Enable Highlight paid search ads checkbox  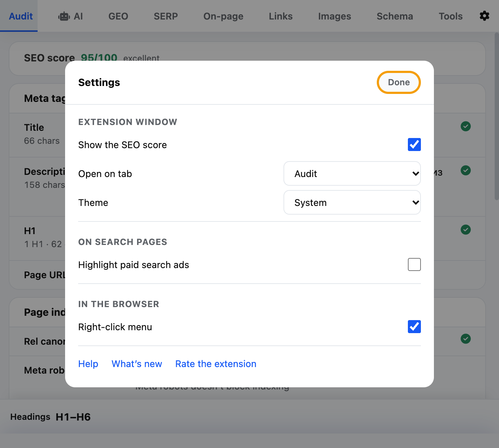click(x=414, y=264)
